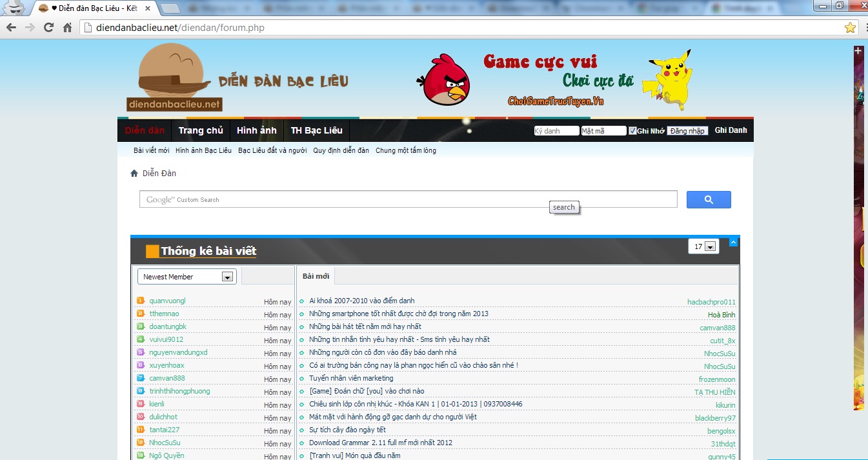Click the Diễn Đàn breadcrumb text
This screenshot has height=460, width=868.
(159, 174)
